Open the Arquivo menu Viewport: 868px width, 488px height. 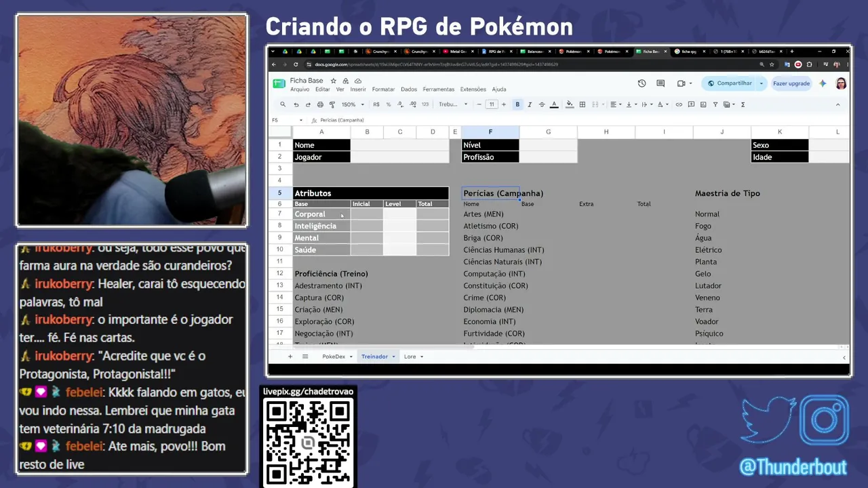(x=300, y=89)
